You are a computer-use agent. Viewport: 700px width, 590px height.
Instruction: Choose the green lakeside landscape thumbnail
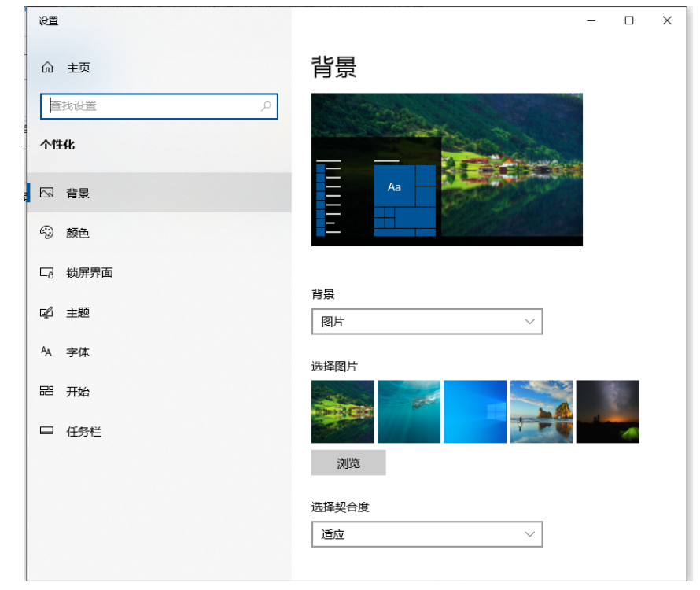click(x=343, y=411)
